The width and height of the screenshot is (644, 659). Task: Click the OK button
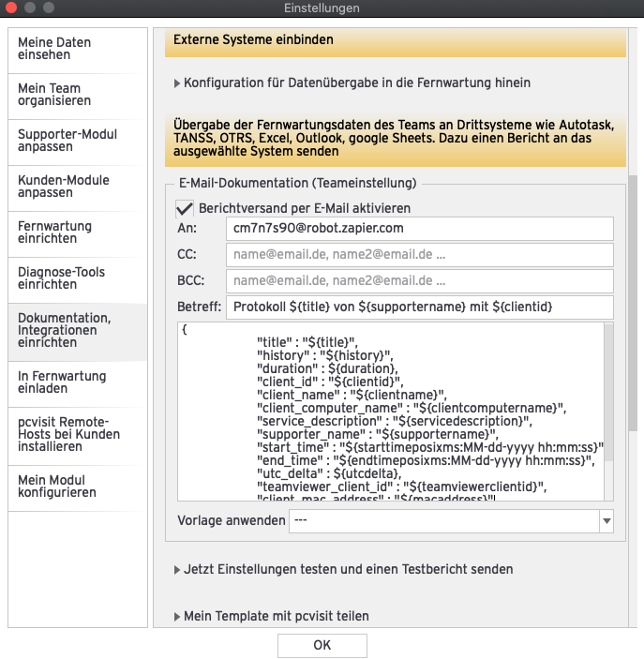tap(322, 645)
